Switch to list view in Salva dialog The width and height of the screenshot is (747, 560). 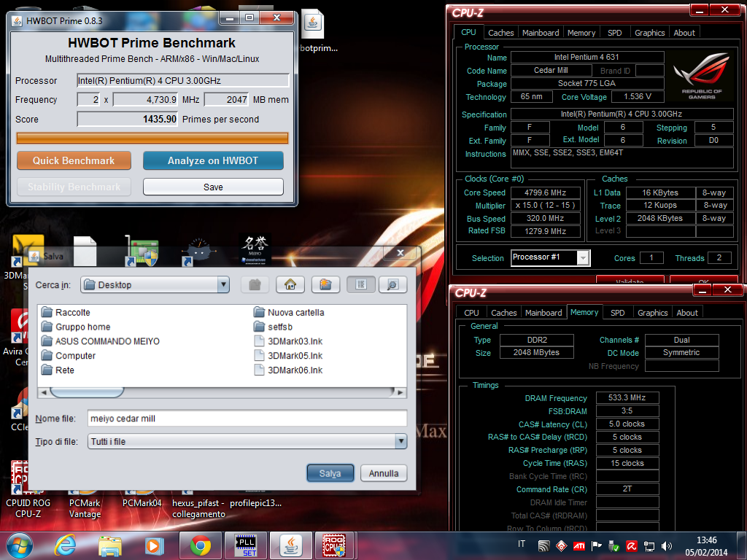tap(361, 285)
